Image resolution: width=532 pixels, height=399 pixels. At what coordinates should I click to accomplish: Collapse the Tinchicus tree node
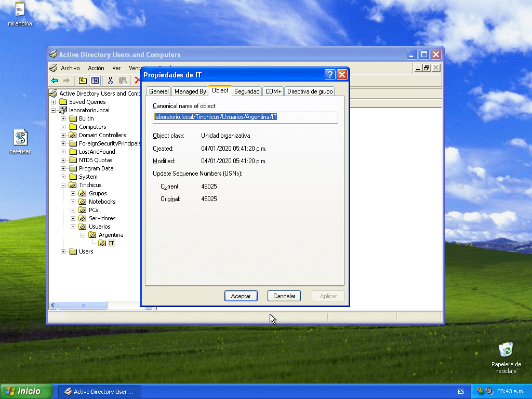pyautogui.click(x=63, y=185)
